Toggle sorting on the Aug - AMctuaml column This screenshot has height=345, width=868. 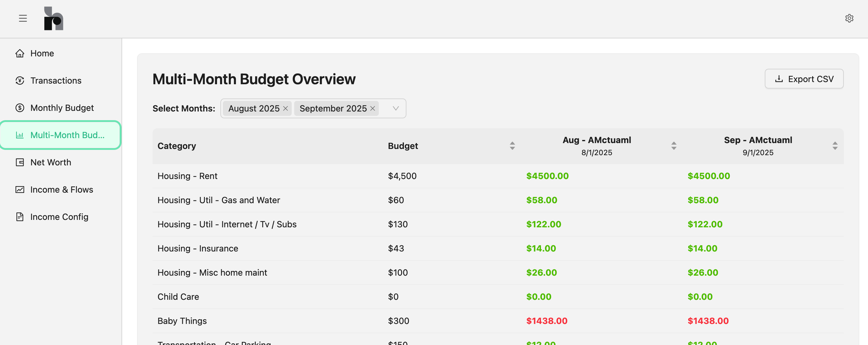pyautogui.click(x=674, y=146)
